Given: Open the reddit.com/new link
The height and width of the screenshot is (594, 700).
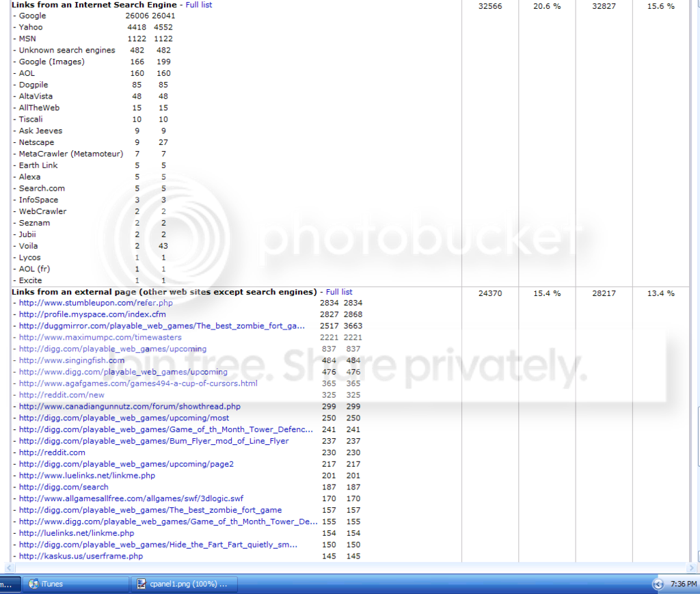Looking at the screenshot, I should (x=61, y=395).
